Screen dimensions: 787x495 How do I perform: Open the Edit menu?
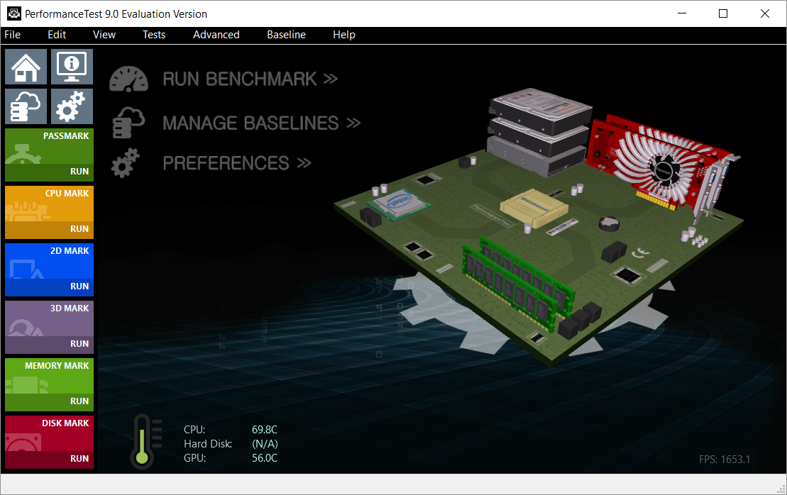tap(57, 35)
